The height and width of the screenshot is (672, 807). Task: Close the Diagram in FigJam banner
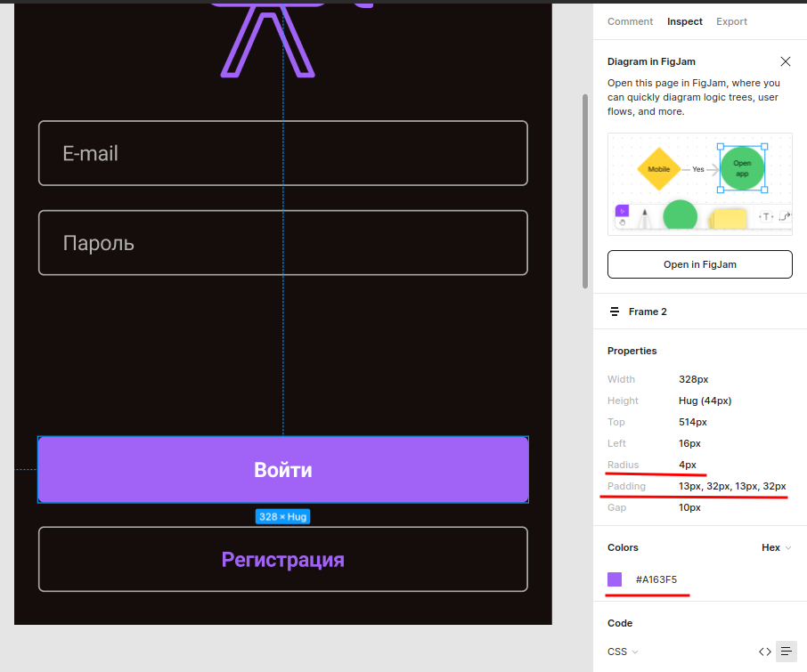tap(785, 62)
